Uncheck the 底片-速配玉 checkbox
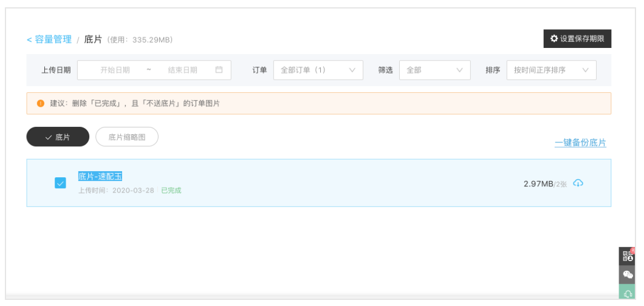 [x=60, y=183]
